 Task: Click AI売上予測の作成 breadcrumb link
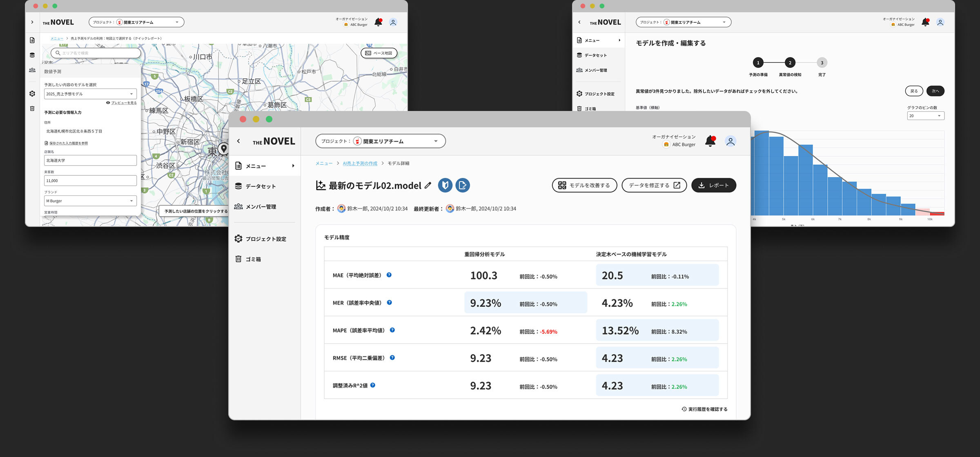click(360, 163)
